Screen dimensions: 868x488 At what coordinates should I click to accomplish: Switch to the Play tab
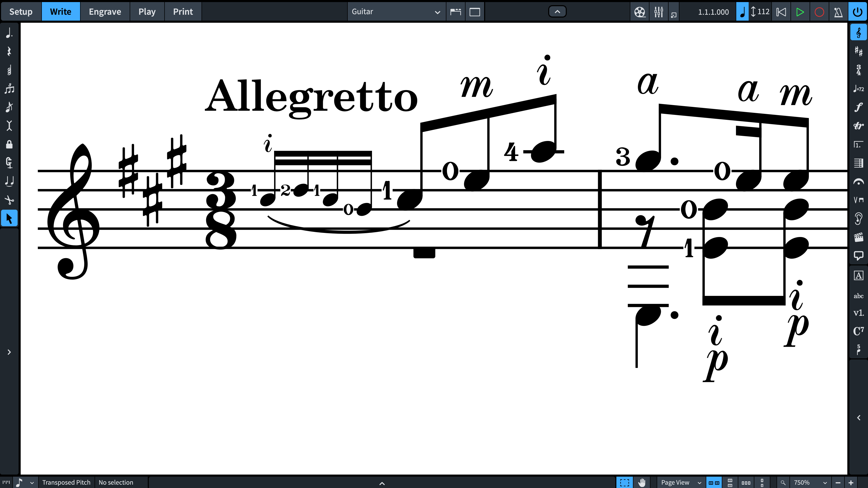(147, 11)
